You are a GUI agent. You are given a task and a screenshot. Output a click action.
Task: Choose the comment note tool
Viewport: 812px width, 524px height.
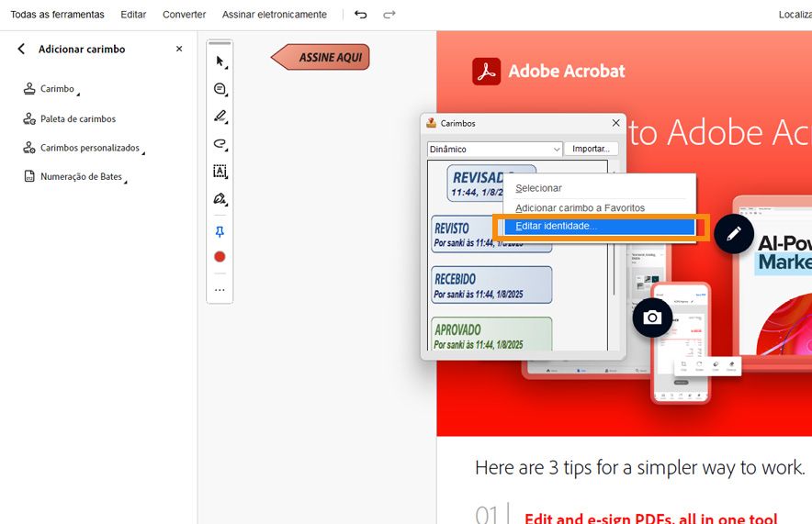click(220, 89)
